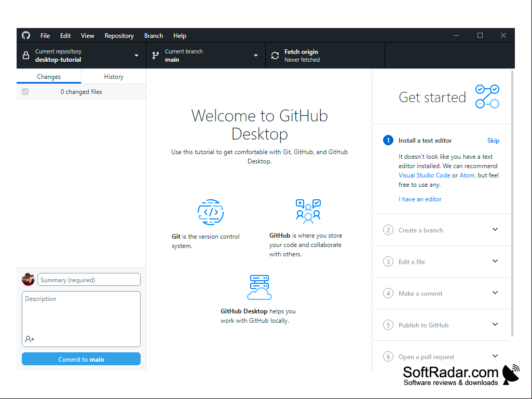The image size is (532, 399).
Task: Click the git branch icon
Action: pyautogui.click(x=155, y=56)
